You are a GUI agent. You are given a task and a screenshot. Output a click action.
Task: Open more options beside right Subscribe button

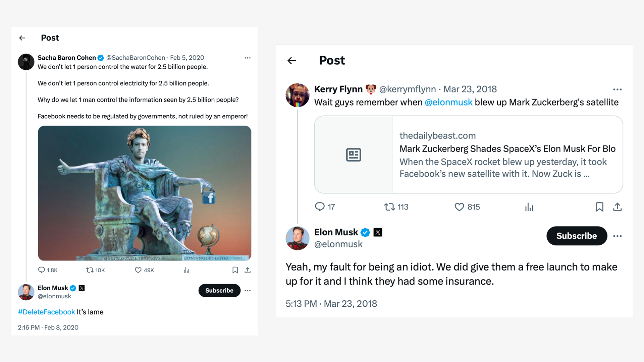[x=617, y=236]
